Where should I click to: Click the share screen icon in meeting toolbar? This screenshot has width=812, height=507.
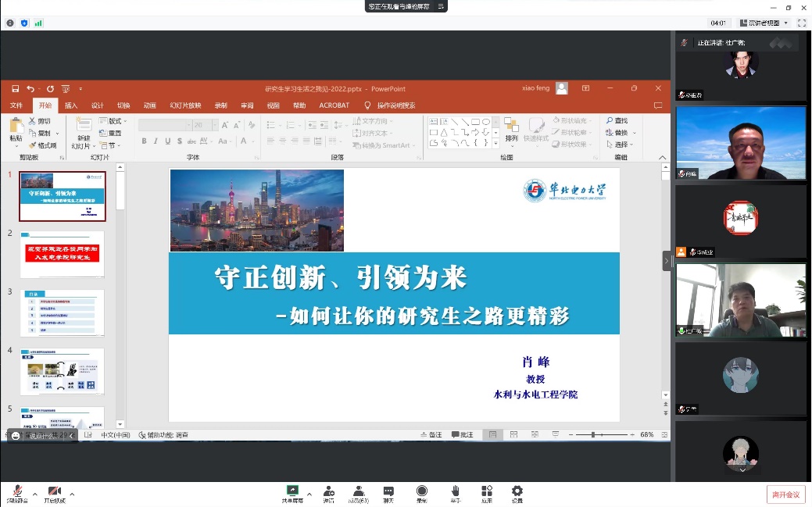coord(292,491)
